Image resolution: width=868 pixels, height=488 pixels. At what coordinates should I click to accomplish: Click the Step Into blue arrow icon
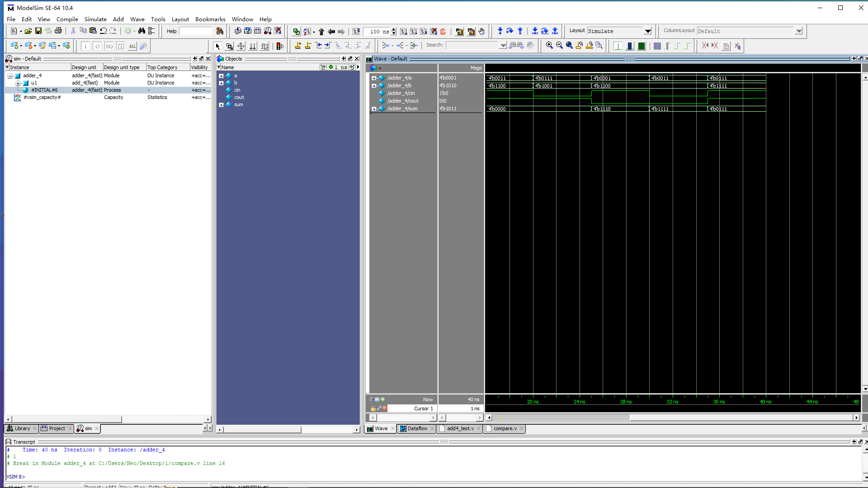(x=500, y=31)
